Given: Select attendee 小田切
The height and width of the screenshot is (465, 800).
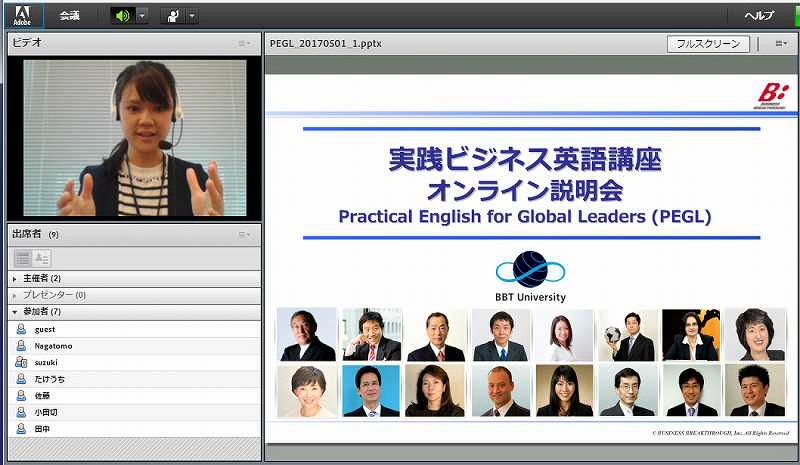Looking at the screenshot, I should (x=134, y=412).
